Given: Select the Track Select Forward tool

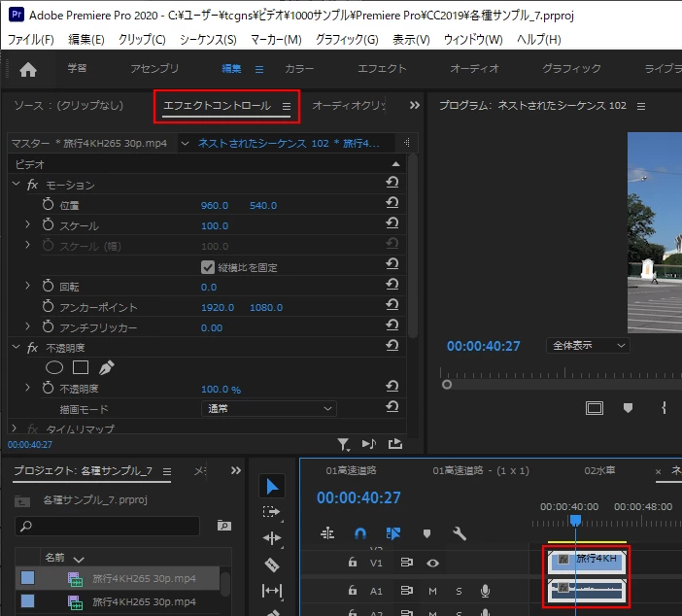Looking at the screenshot, I should (x=272, y=512).
